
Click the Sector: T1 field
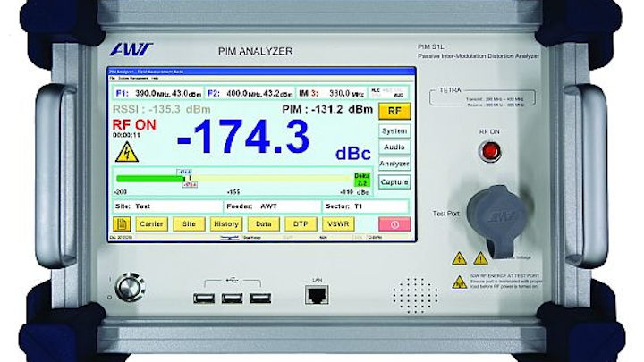click(366, 206)
